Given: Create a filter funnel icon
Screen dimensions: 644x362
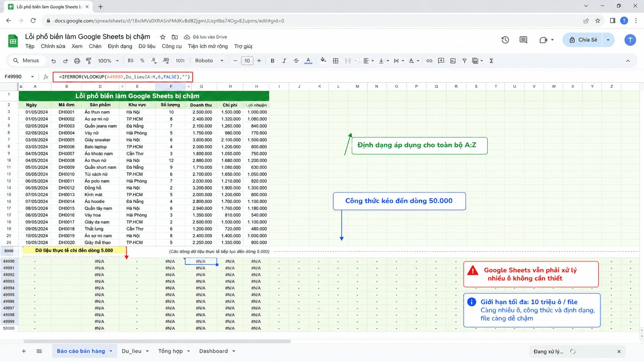Looking at the screenshot, I should (465, 61).
